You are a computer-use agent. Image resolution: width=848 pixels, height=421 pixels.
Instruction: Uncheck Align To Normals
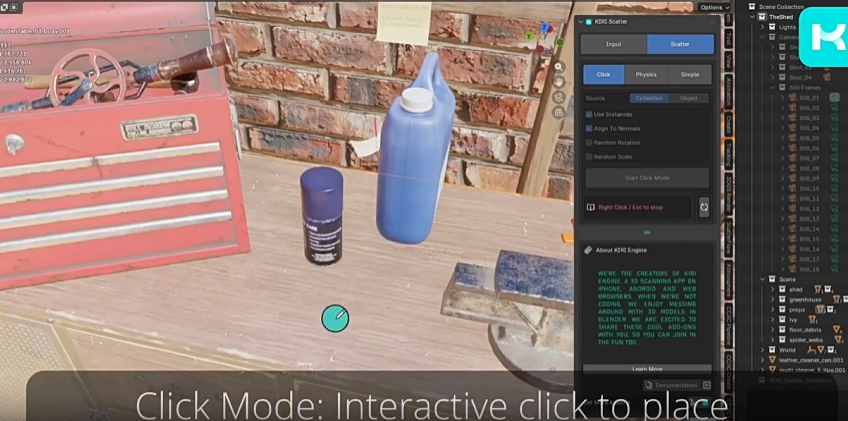coord(589,129)
